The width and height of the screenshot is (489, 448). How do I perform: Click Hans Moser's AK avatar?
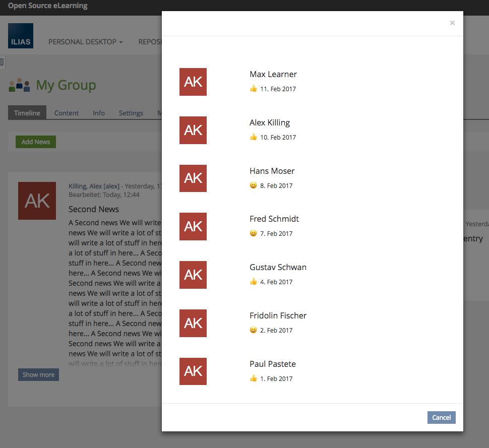click(193, 178)
